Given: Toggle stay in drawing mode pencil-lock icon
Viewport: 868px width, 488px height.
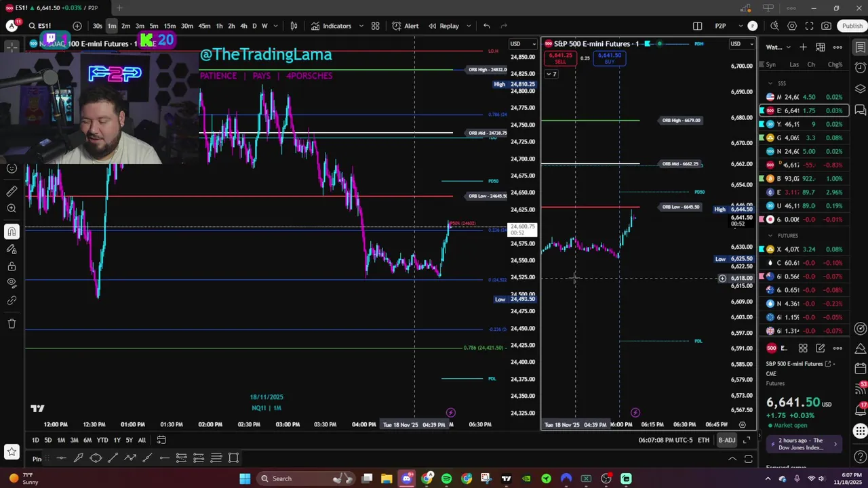Looking at the screenshot, I should coord(12,249).
